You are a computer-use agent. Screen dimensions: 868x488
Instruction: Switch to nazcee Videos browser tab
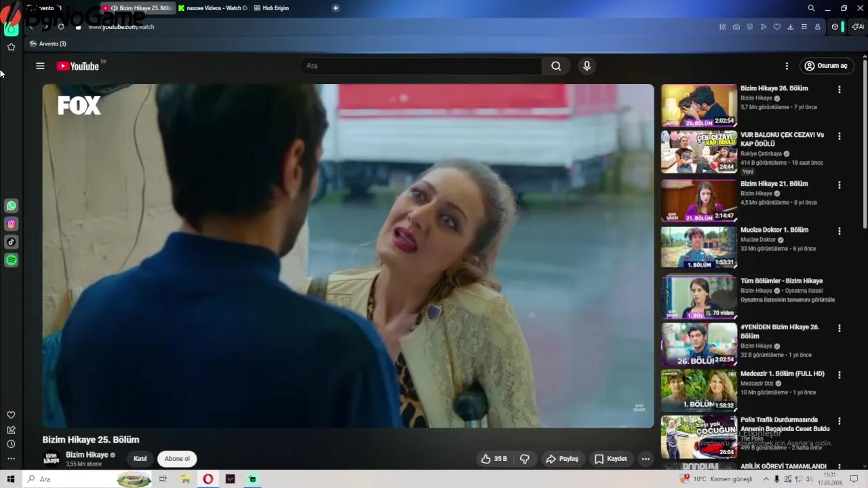(213, 8)
